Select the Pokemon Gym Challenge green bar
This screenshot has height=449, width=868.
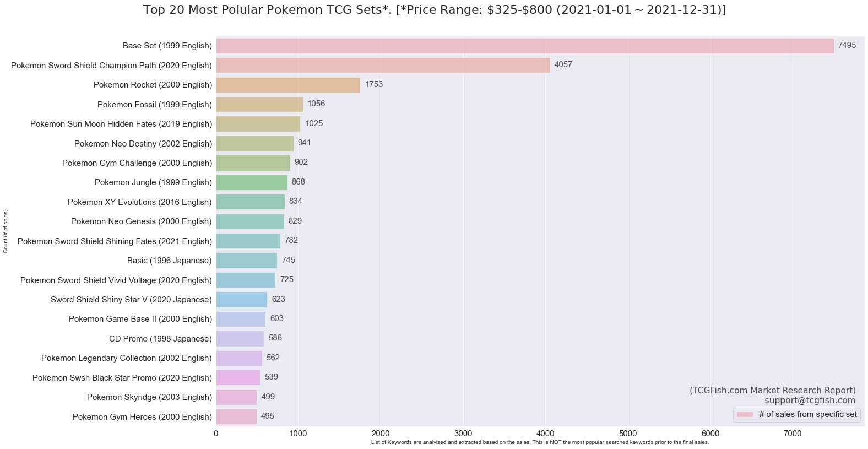[253, 163]
